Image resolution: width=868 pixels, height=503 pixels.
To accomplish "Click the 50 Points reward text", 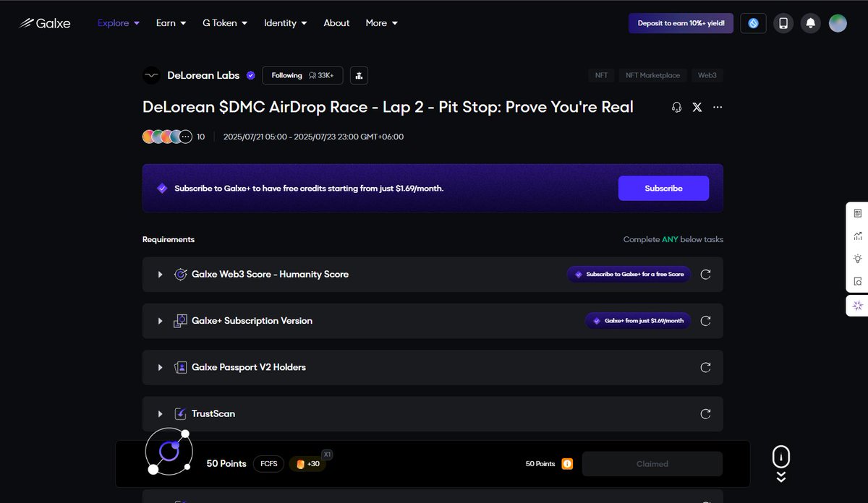I will [226, 464].
